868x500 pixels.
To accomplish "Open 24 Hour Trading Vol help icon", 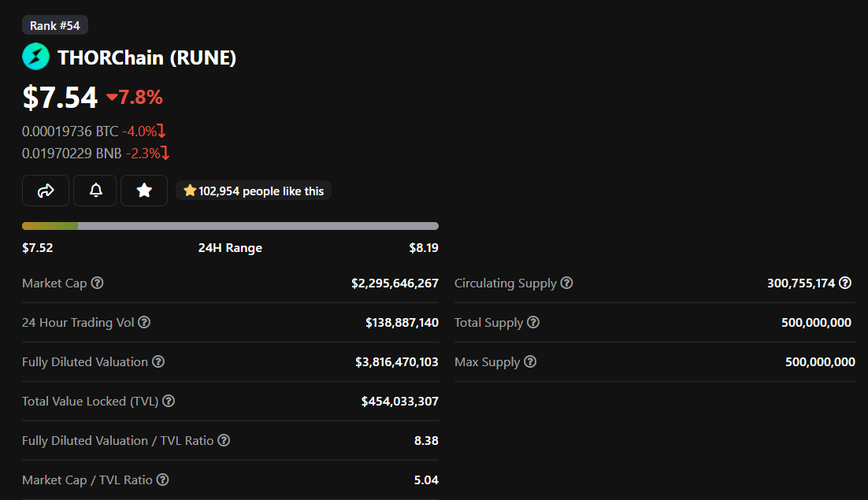I will click(x=144, y=322).
